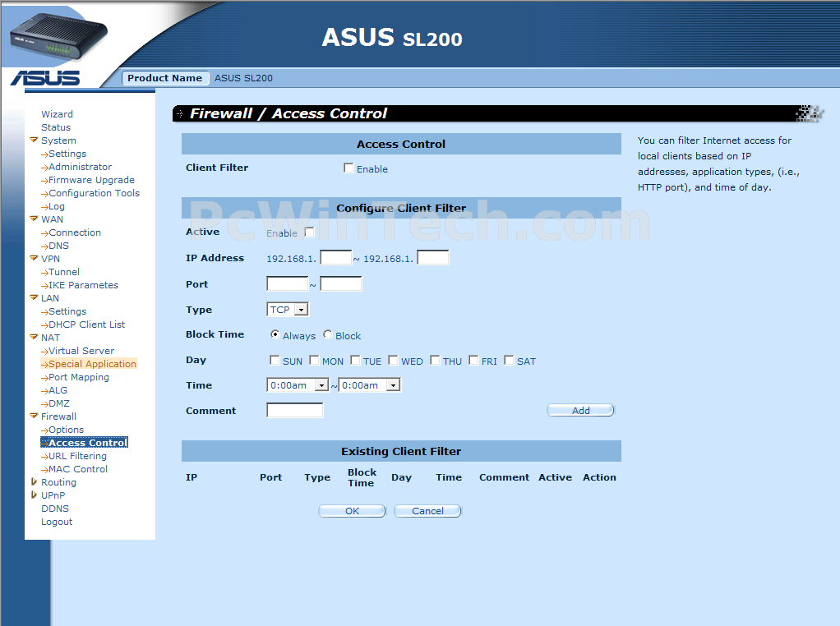Select the Block radio option
Screen dimensions: 840x626
[x=327, y=334]
